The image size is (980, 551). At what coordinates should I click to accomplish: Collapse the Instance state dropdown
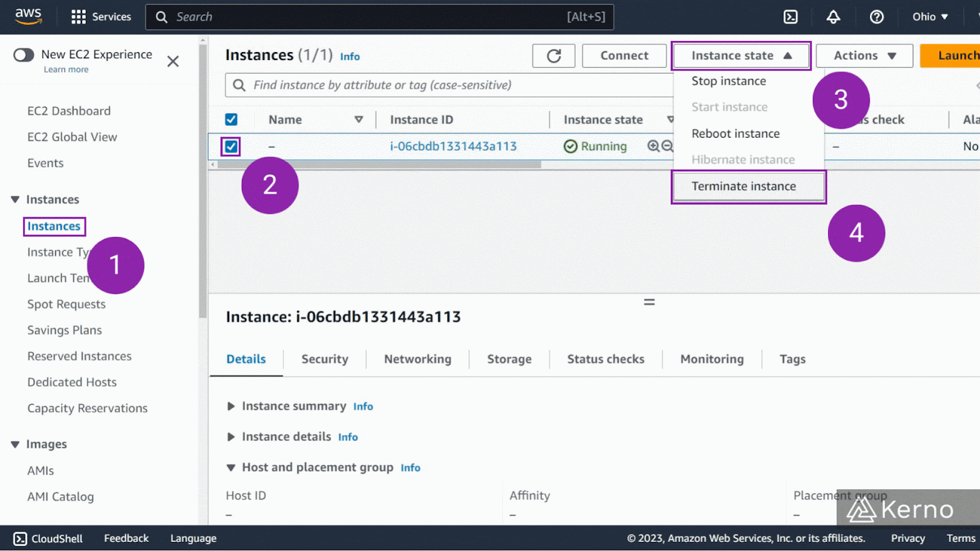coord(741,56)
